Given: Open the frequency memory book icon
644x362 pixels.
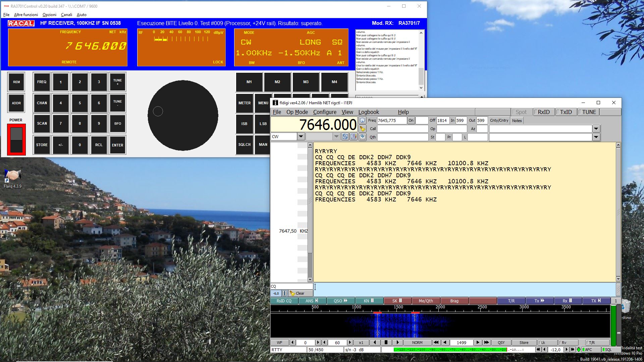Looking at the screenshot, I should pyautogui.click(x=354, y=136).
